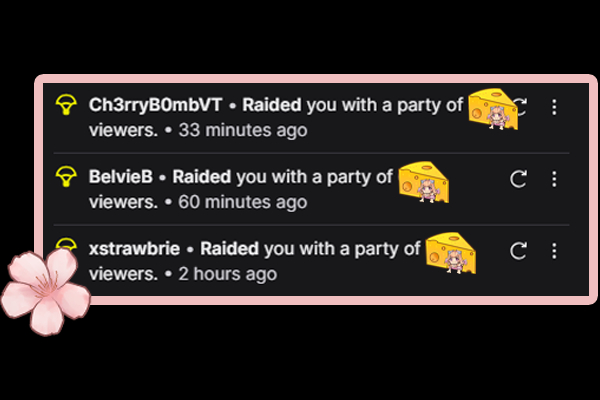The width and height of the screenshot is (600, 400).
Task: Click the cheese sticker on xstrawbrie's row
Action: 451,253
